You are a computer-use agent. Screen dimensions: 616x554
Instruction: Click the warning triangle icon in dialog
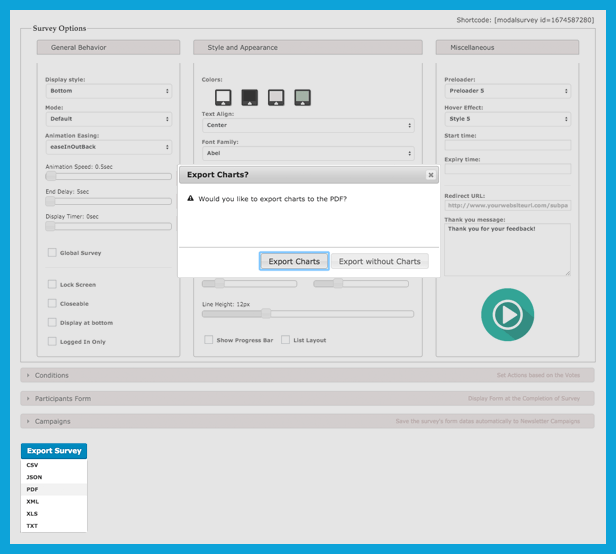(191, 198)
